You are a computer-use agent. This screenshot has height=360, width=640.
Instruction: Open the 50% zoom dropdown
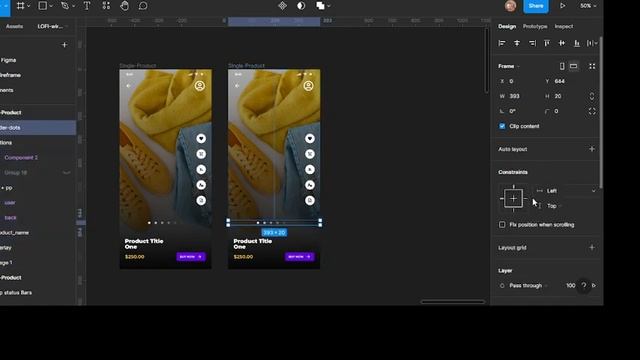point(588,6)
